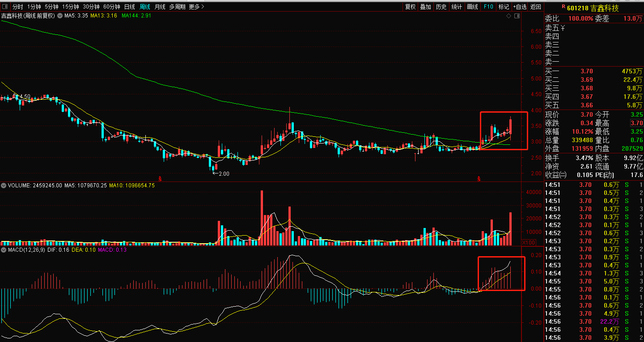Switch to the 1分钟 period
Viewport: 644px width, 342px height.
[x=34, y=7]
